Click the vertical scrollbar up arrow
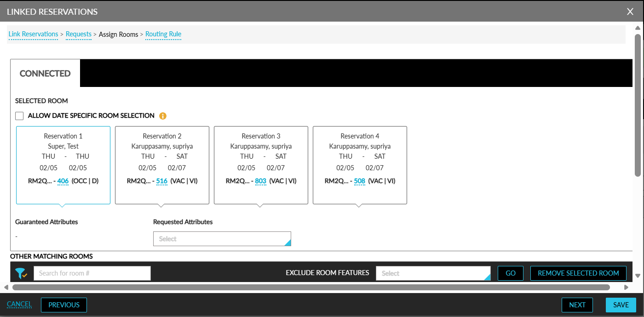The image size is (644, 317). click(x=638, y=28)
